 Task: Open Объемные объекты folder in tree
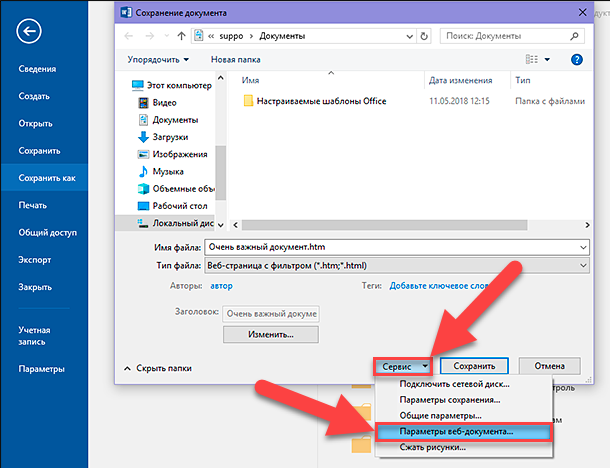tap(176, 189)
